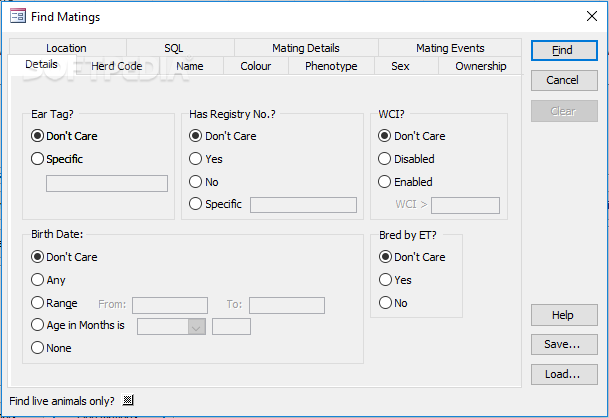
Task: Switch to the Phenotype tab
Action: 331,66
